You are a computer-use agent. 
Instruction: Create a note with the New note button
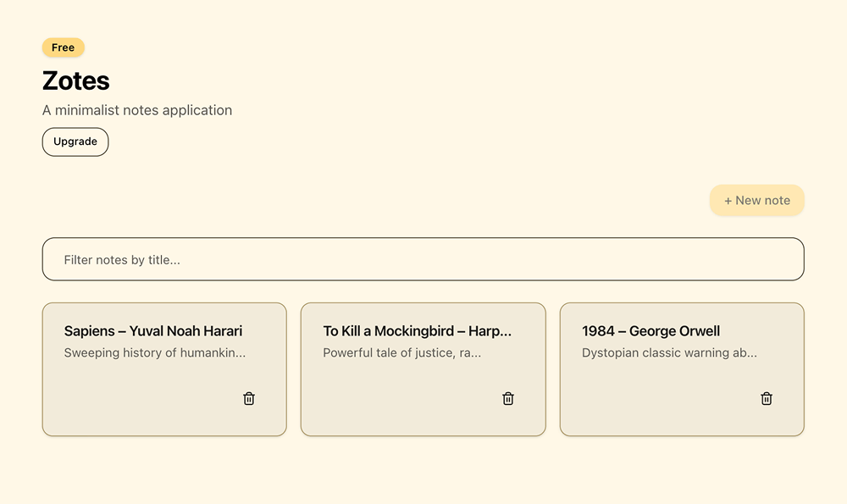pos(757,200)
